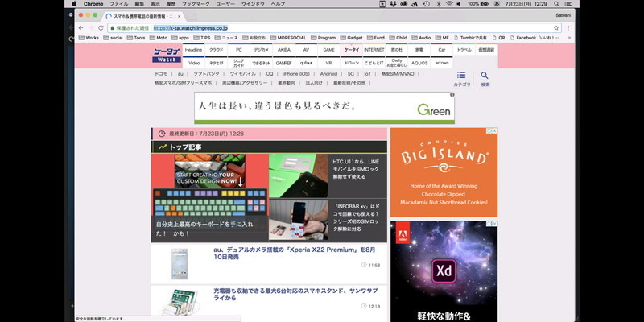Screen dimensions: 644x322
Task: Open the HTC U11 LINEモバイル article
Action: pyautogui.click(x=356, y=169)
